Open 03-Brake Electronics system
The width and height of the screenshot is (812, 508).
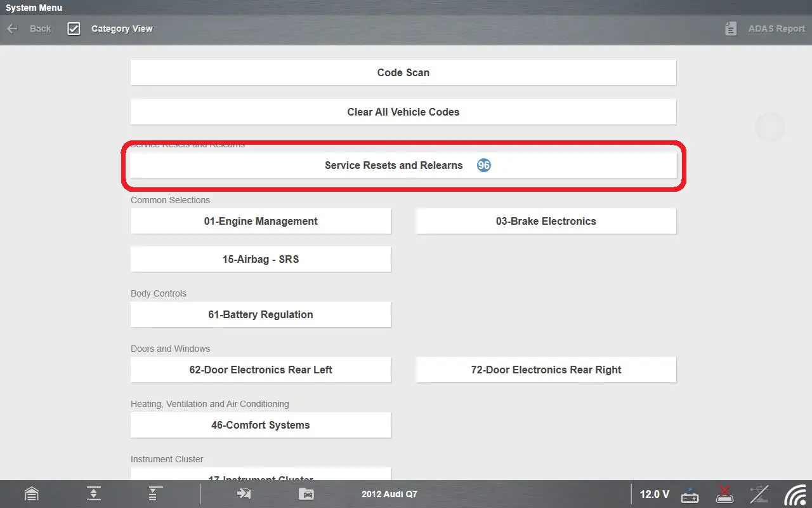(x=546, y=221)
